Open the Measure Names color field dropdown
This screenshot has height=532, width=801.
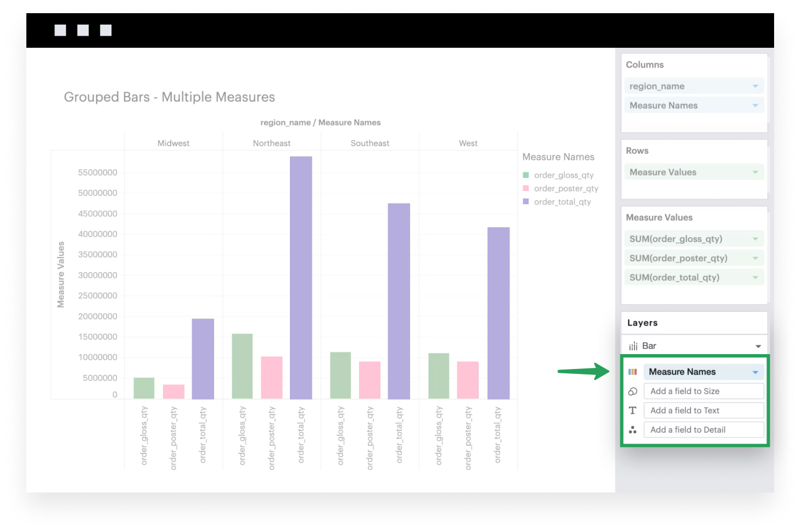click(x=755, y=372)
